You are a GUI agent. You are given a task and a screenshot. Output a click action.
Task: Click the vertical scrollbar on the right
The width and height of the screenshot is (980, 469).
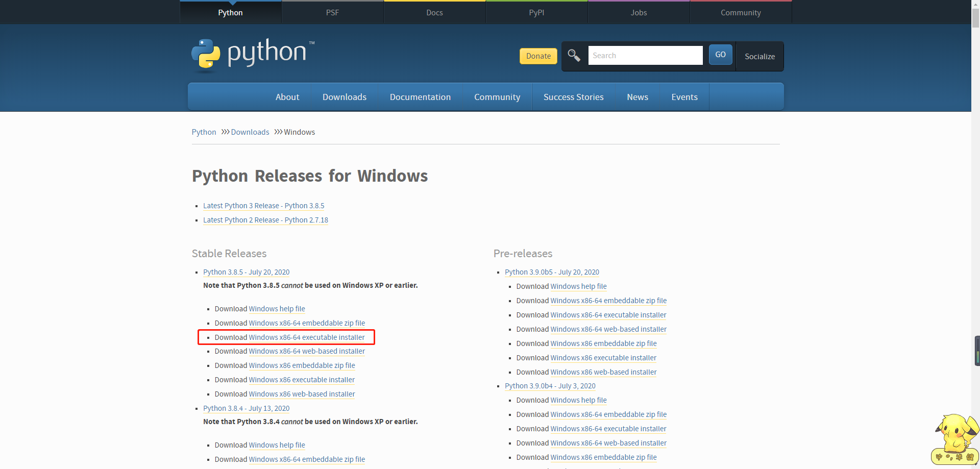click(x=975, y=351)
